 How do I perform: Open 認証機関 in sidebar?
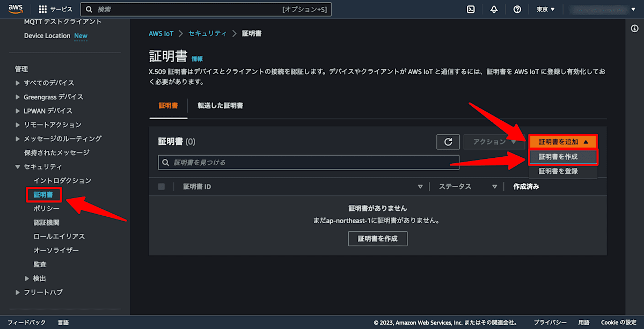[47, 222]
